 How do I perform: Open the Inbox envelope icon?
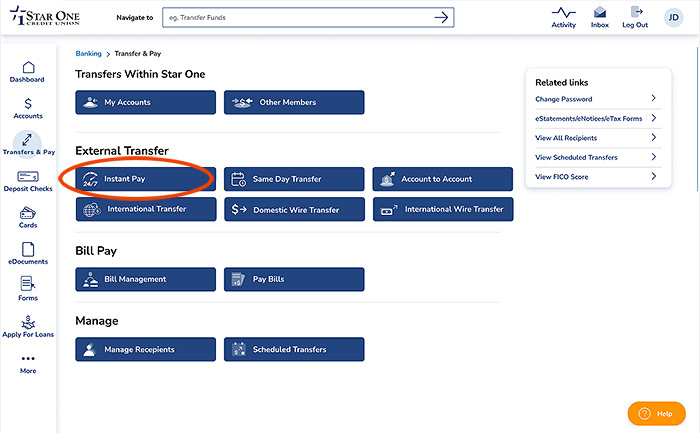coord(600,12)
